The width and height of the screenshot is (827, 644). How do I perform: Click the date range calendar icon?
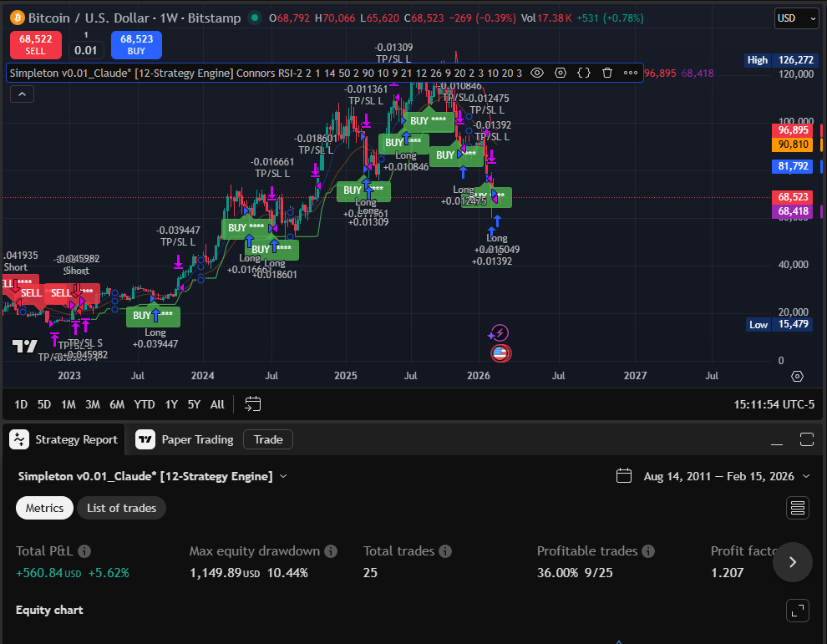624,476
